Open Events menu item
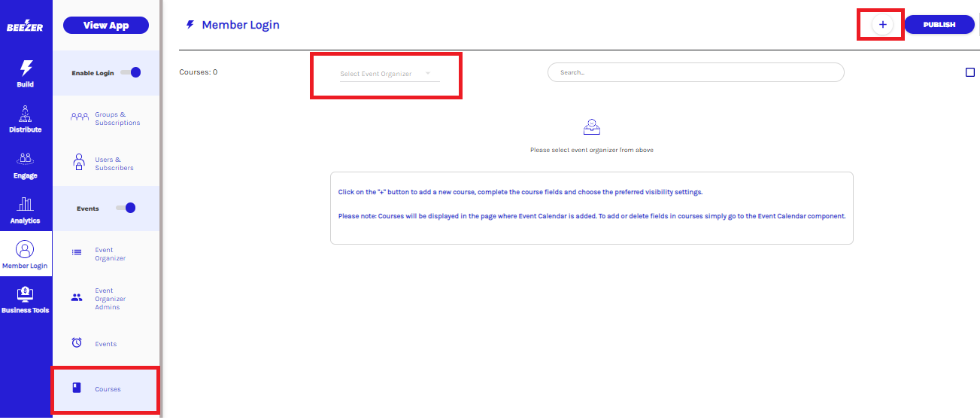The image size is (980, 420). coord(106,344)
